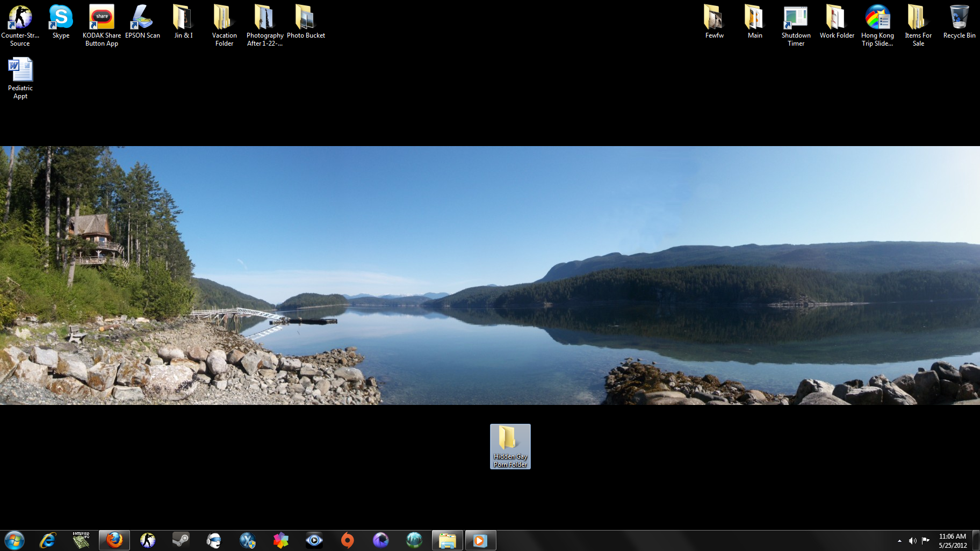Launch Counter-Strike from the taskbar
The image size is (980, 551).
point(148,540)
